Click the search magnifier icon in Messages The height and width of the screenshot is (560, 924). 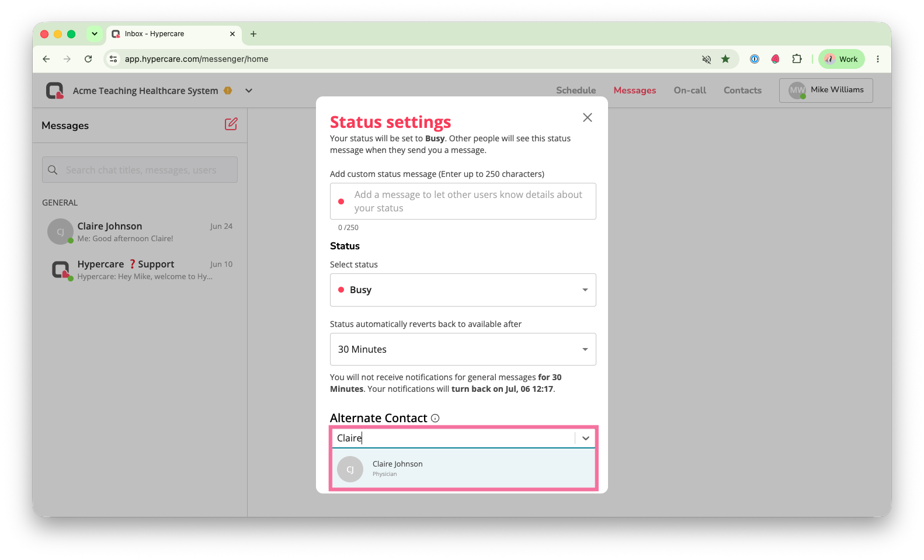coord(53,170)
